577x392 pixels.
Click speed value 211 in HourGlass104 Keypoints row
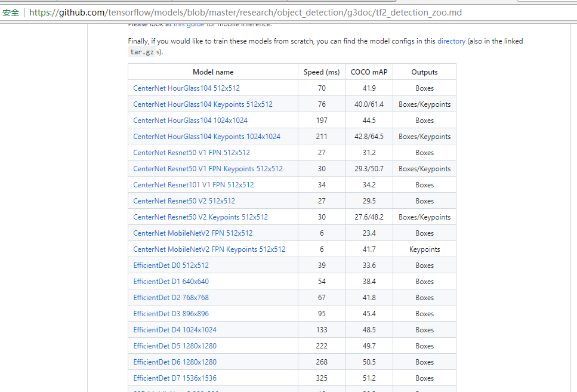(x=322, y=137)
